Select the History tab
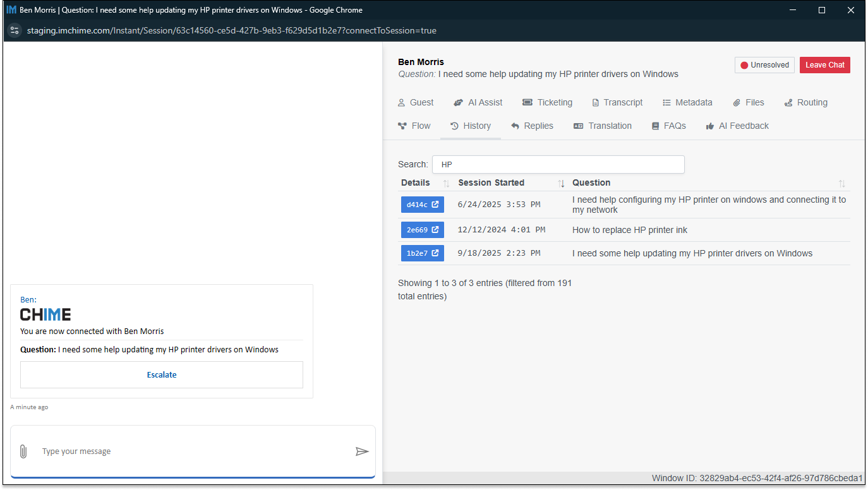The width and height of the screenshot is (868, 490). point(471,126)
